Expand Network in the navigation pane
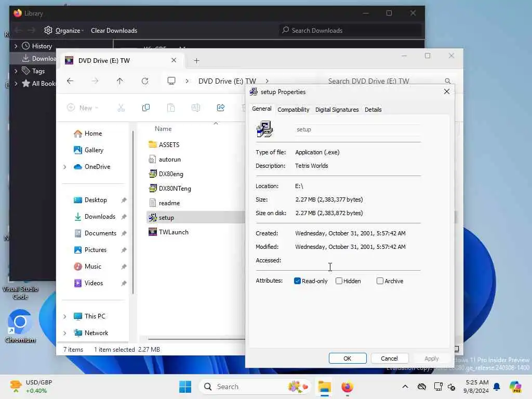This screenshot has height=399, width=532. coord(65,333)
